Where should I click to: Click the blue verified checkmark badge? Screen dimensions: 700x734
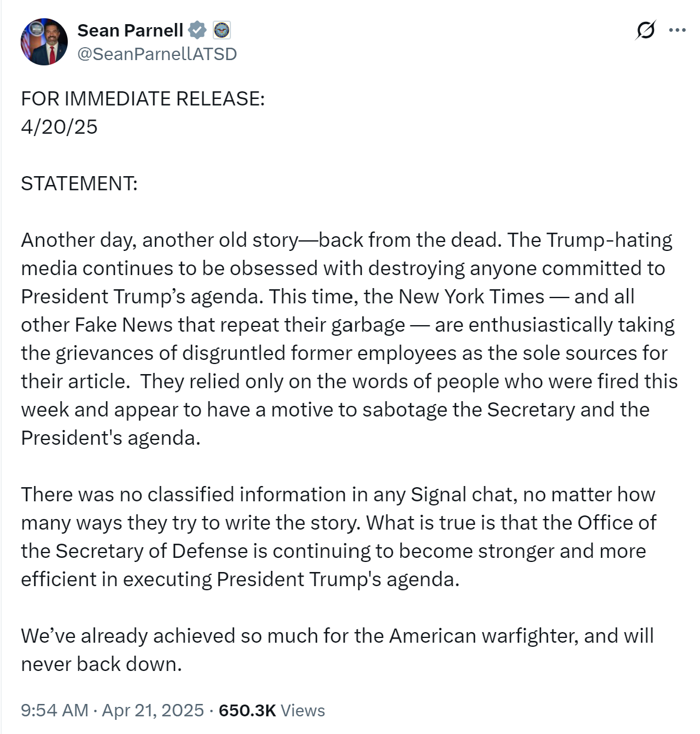197,30
